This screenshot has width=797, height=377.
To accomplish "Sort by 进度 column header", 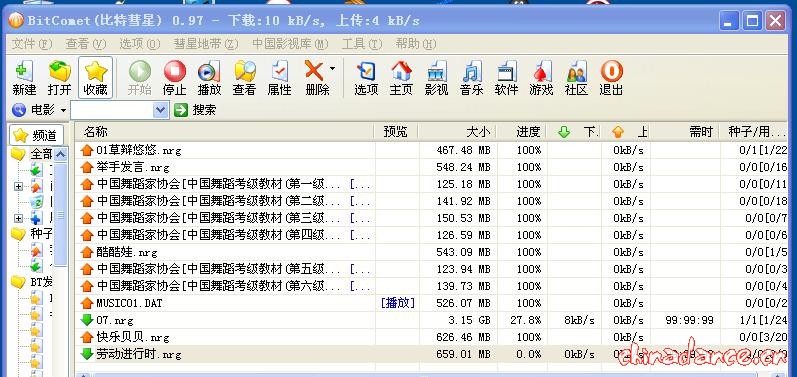I will point(522,132).
